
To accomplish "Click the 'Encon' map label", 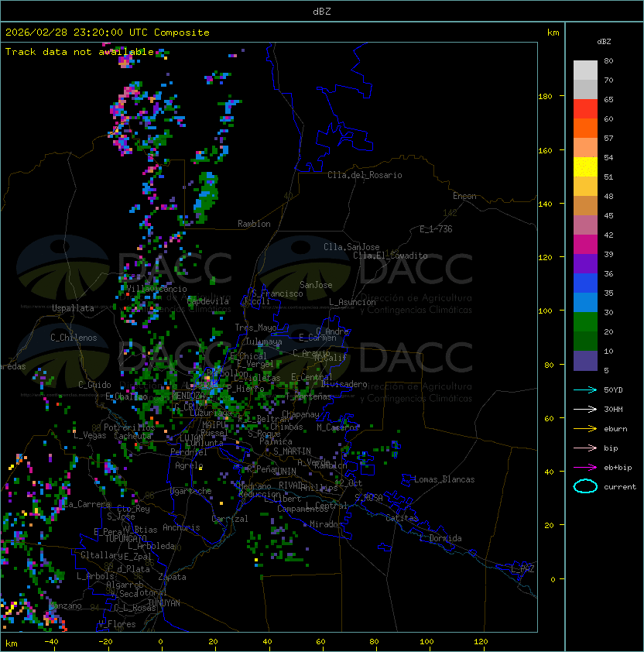I will [x=464, y=196].
